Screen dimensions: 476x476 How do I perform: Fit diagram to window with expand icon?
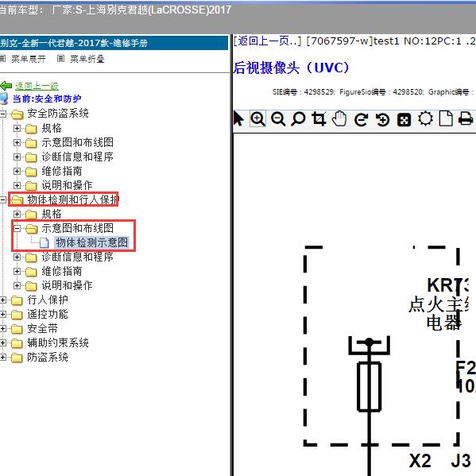[x=404, y=120]
